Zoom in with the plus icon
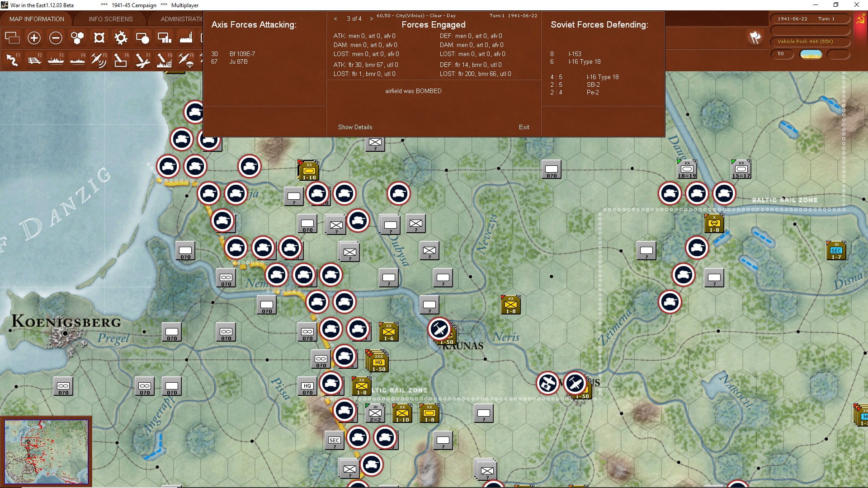The width and height of the screenshot is (868, 488). (34, 38)
